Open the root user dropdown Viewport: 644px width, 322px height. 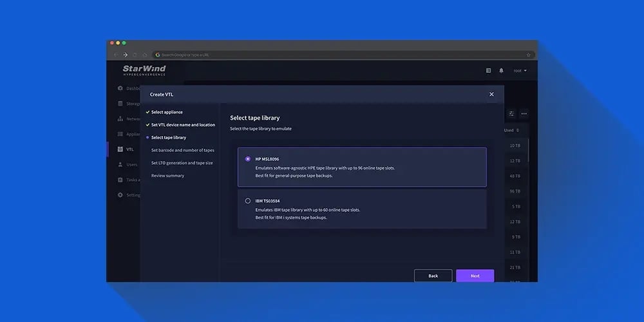[520, 71]
